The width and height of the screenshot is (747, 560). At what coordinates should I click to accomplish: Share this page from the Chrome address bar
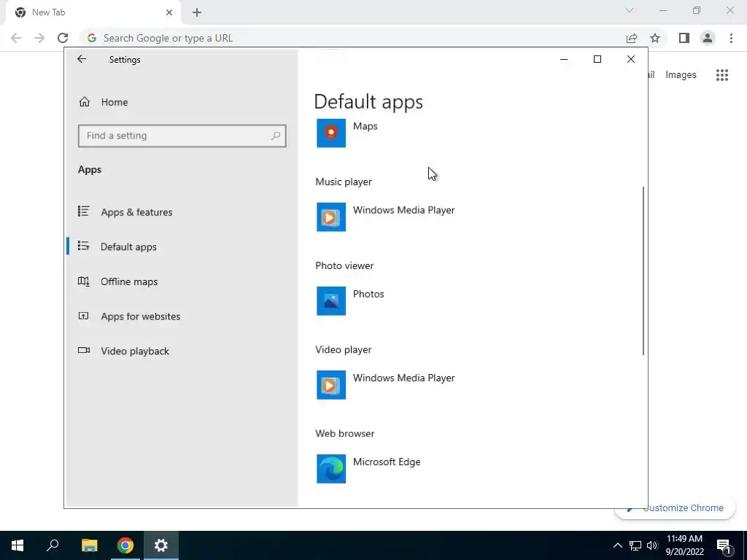tap(632, 38)
